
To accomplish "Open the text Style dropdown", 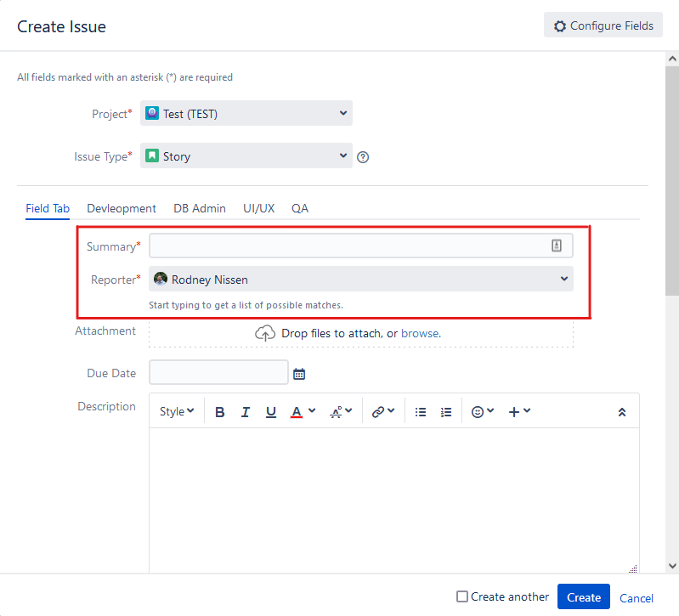I will tap(177, 412).
